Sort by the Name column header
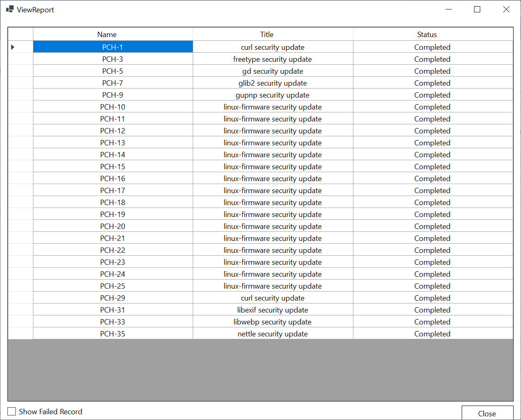This screenshot has width=521, height=420. pyautogui.click(x=107, y=35)
